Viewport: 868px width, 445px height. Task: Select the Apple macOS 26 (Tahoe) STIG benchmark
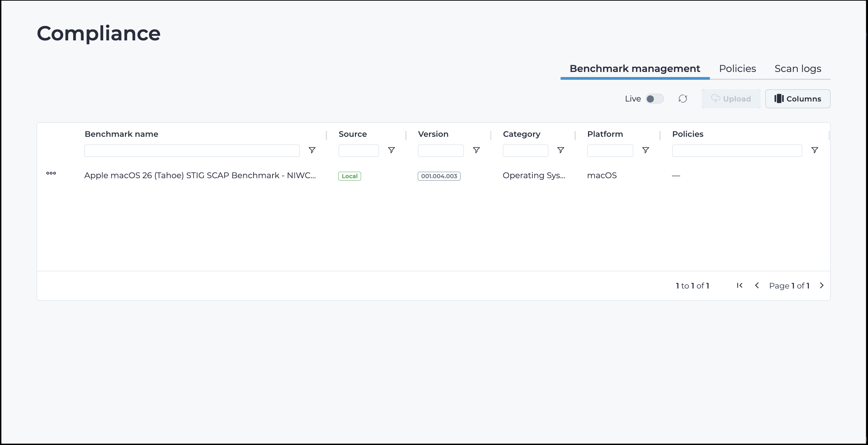(200, 175)
